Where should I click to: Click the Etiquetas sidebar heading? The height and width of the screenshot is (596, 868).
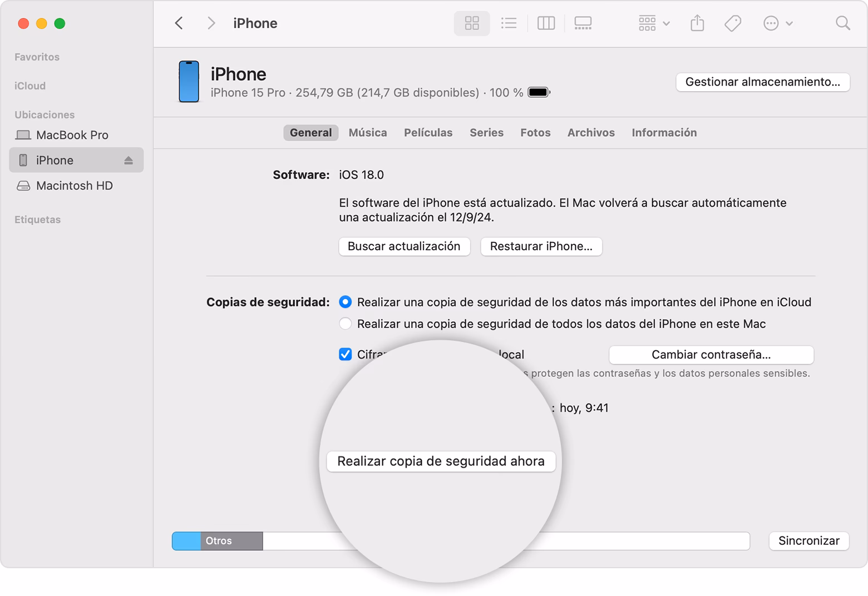(37, 220)
